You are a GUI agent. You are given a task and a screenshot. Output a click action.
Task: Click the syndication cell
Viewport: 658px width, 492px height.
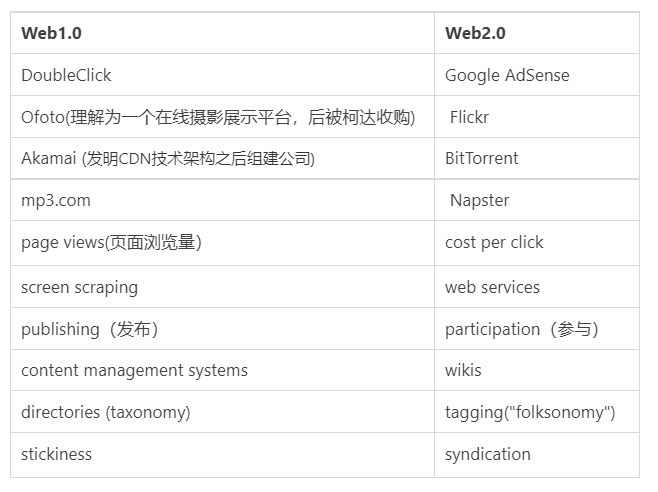[x=488, y=454]
